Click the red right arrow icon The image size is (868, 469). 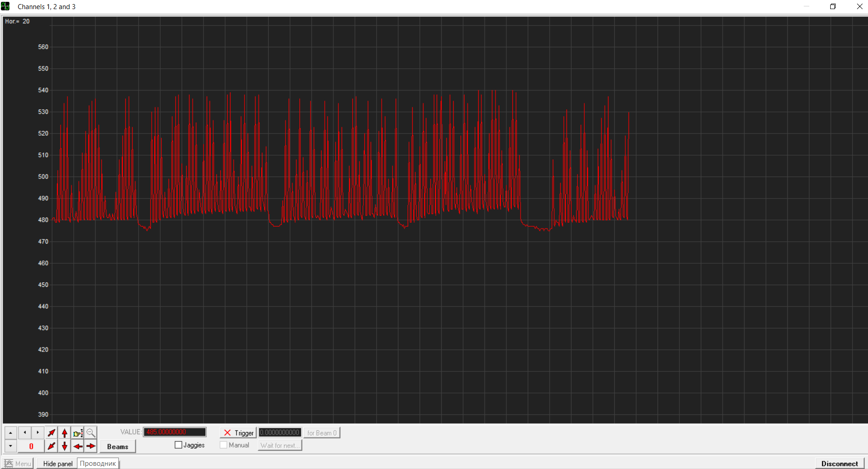pyautogui.click(x=91, y=446)
